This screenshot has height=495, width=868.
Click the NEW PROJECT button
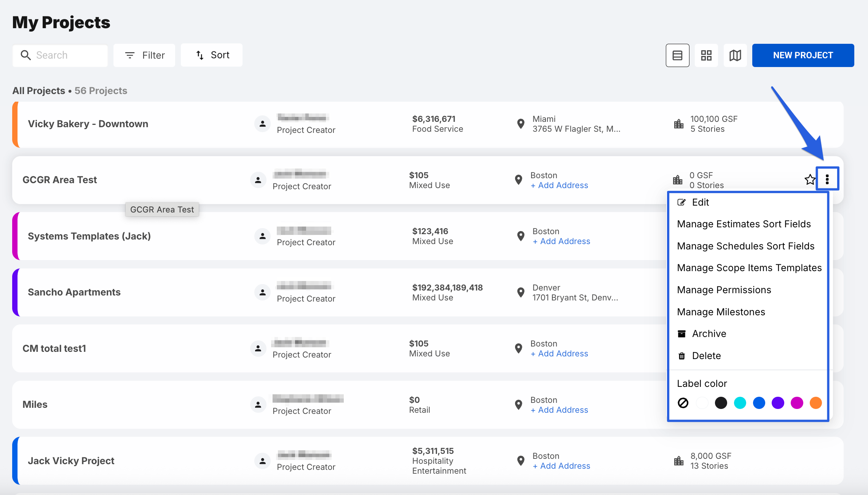click(x=803, y=56)
